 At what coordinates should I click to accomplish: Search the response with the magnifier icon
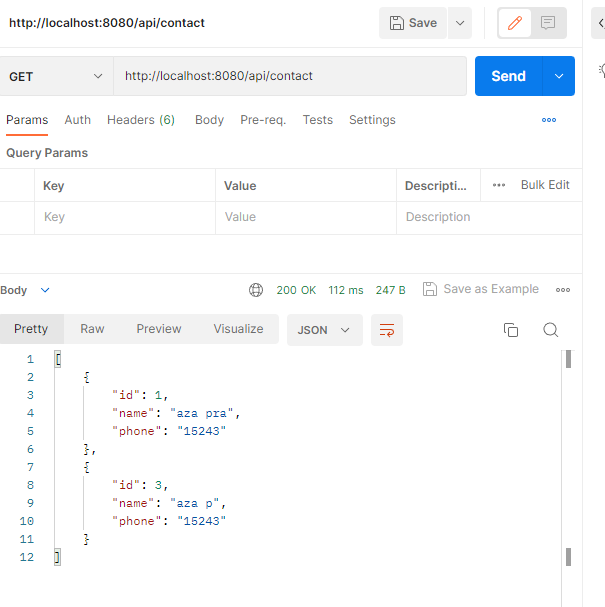[550, 330]
